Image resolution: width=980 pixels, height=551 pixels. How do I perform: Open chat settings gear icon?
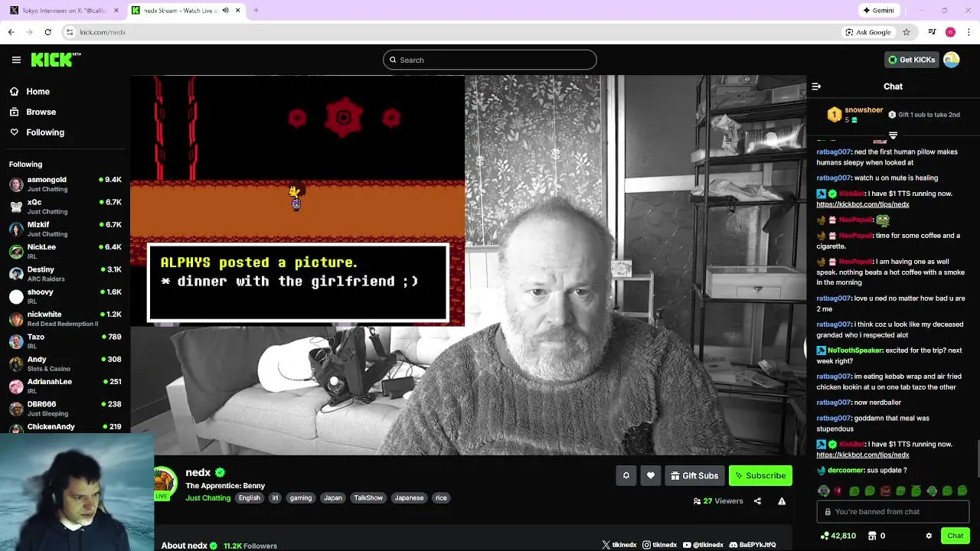[x=929, y=536]
